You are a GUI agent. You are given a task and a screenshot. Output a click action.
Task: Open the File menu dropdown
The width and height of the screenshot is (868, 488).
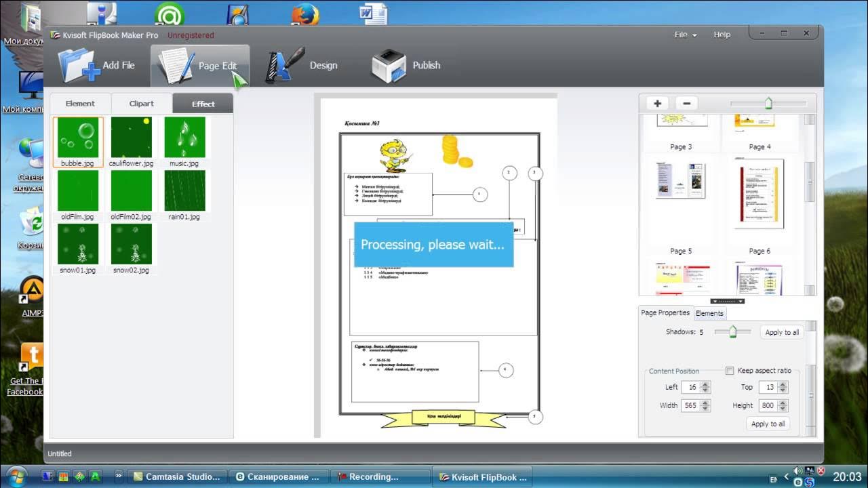686,35
